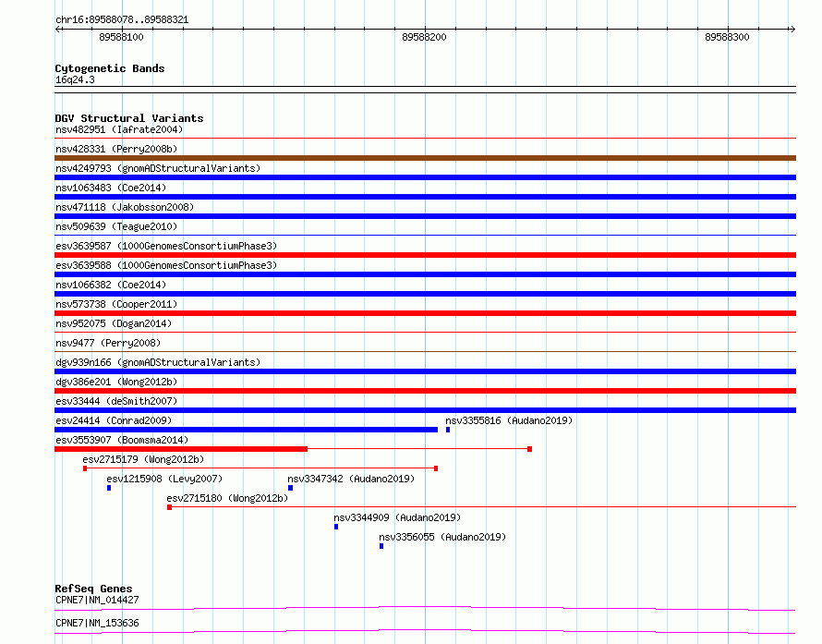The width and height of the screenshot is (822, 644).
Task: Open variant nsv471118 (Jakobsson2008)
Action: coord(125,207)
